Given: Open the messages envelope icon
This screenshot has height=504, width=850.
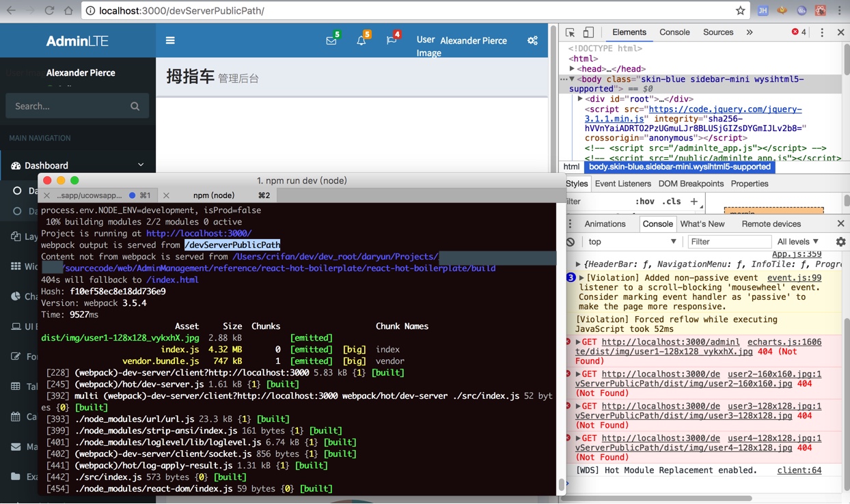Looking at the screenshot, I should pyautogui.click(x=331, y=40).
